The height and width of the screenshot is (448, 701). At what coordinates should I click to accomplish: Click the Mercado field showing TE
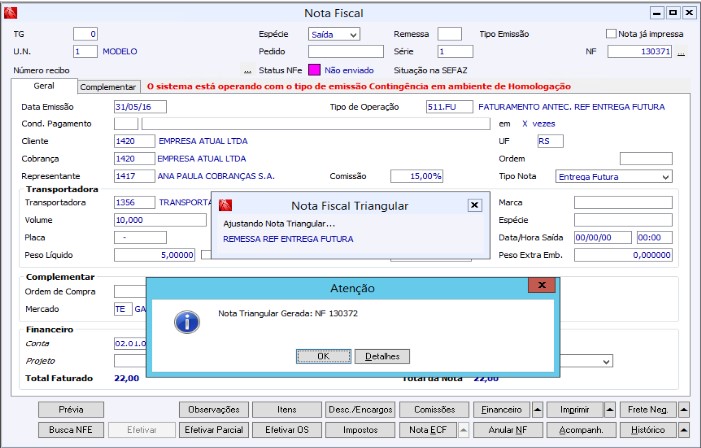123,309
